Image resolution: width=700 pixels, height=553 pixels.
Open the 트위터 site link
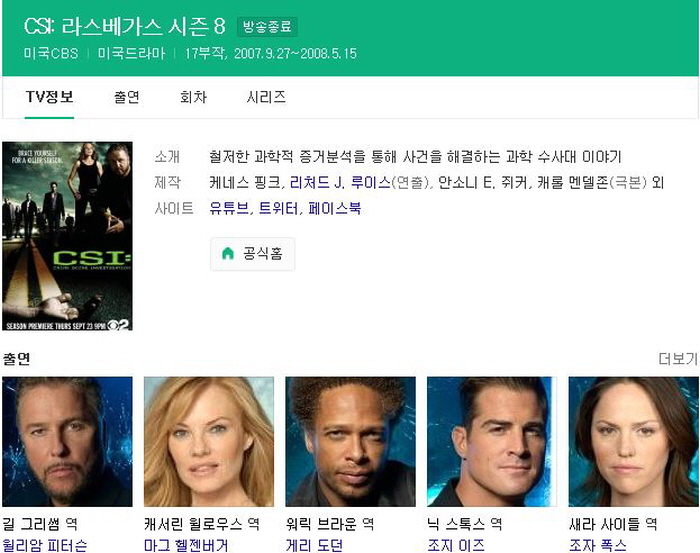click(278, 208)
